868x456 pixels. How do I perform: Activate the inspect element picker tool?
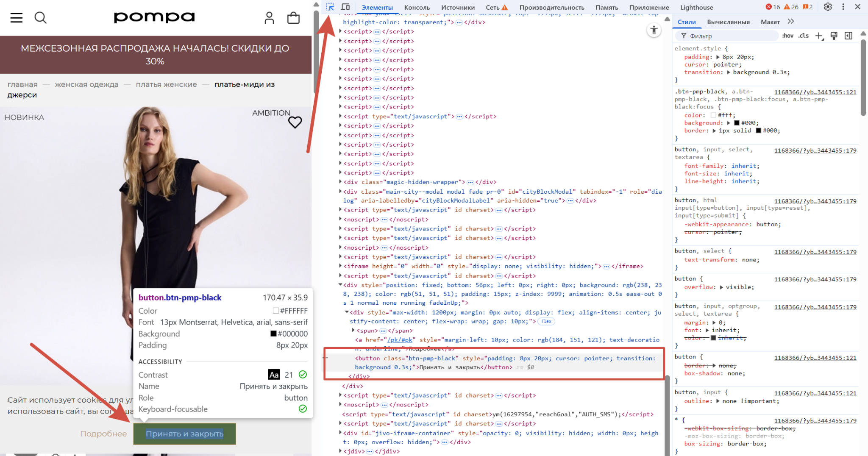click(x=330, y=7)
